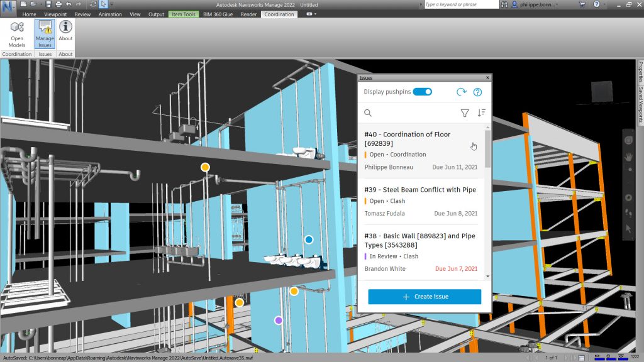Select the Item Tools ribbon tab
Viewport: 644px width, 362px height.
tap(184, 14)
